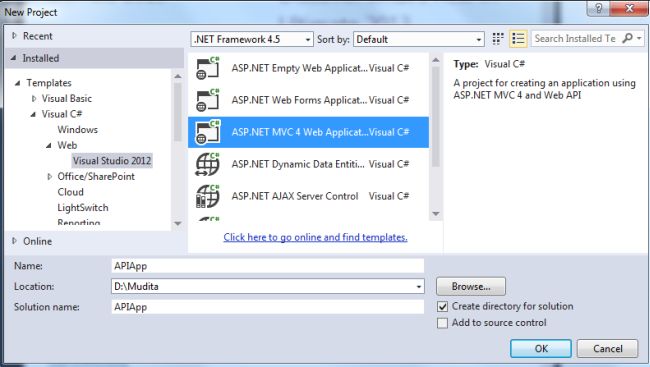Click the Browse... button
The width and height of the screenshot is (650, 367).
[471, 287]
